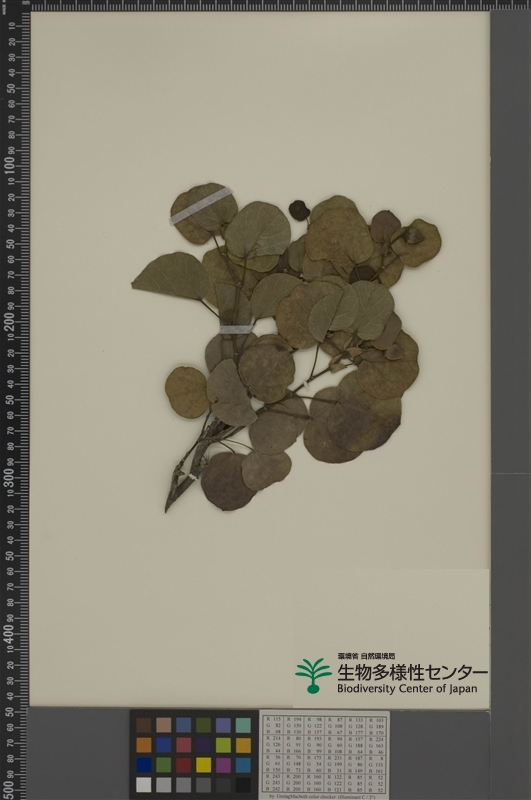The image size is (531, 800).
Task: Click the pointed leaf at the far left
Action: coord(170,276)
